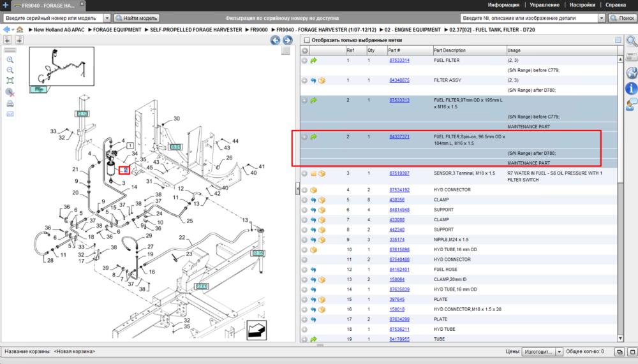Collapse left panel arrow button in diagram toolbar

(7, 40)
